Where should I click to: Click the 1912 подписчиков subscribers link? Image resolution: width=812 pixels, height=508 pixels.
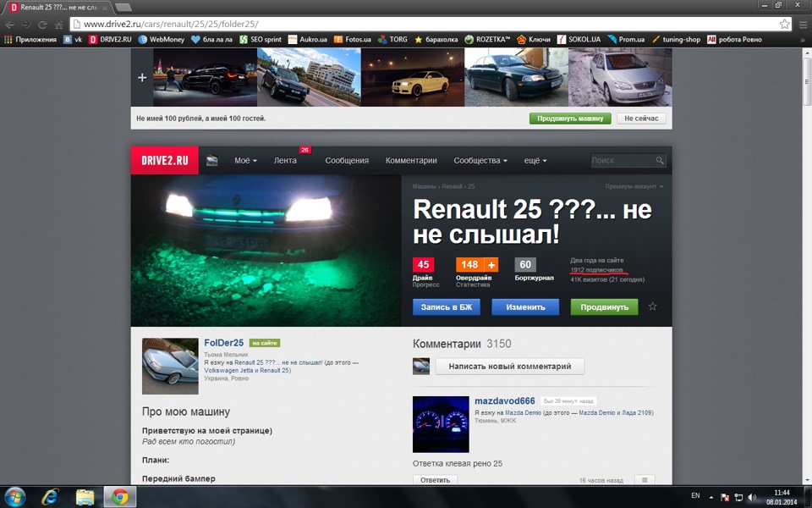(596, 270)
